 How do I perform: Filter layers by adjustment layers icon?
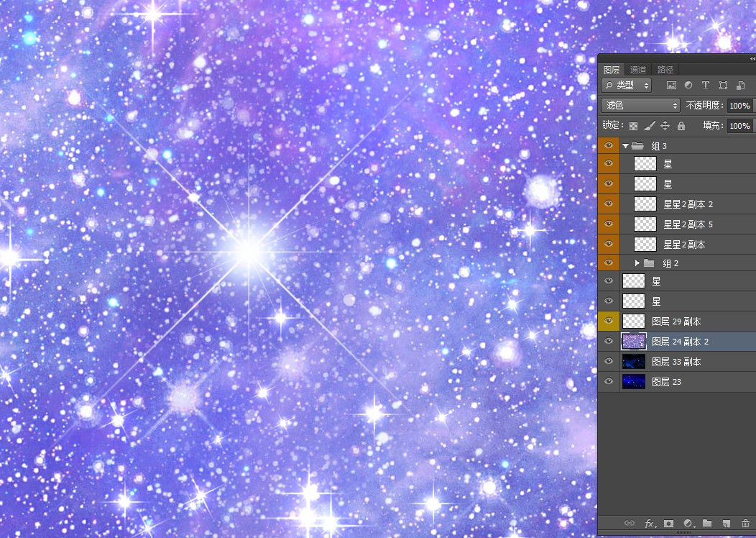pos(688,86)
